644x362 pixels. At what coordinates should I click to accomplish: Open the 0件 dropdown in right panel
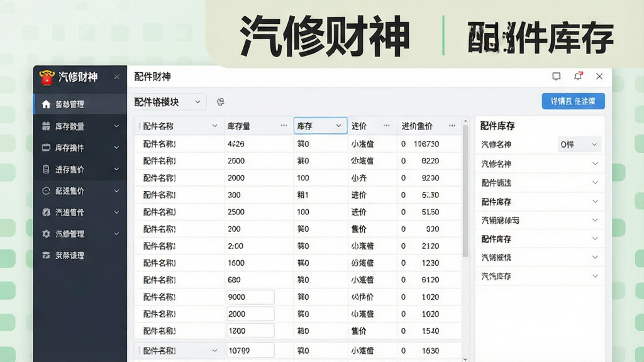point(579,145)
